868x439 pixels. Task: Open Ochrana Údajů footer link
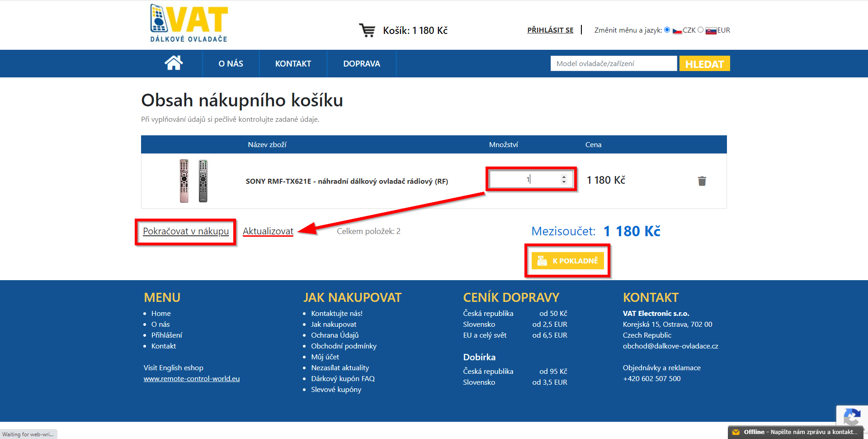point(335,335)
